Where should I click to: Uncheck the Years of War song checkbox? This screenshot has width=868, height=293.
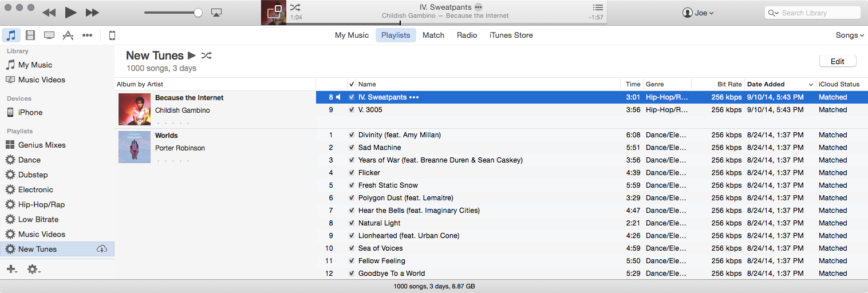coord(352,160)
